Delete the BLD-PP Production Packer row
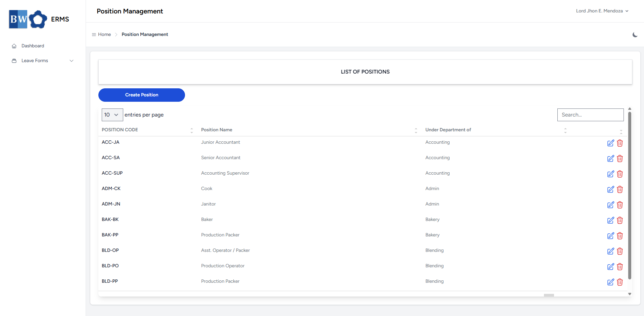Viewport: 644px width, 316px height. [x=620, y=282]
